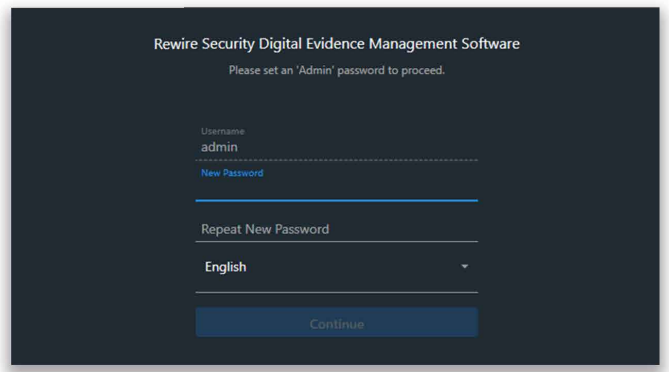Click the 'Rewire Security Digital Evidence Management Software' heading
This screenshot has height=372, width=669.
tap(337, 44)
